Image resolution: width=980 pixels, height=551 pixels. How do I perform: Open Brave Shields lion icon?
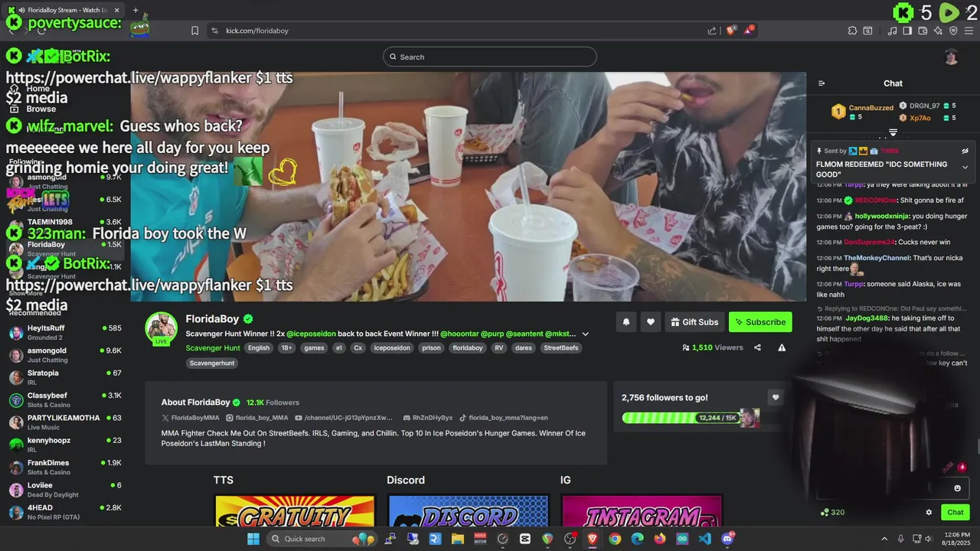(731, 31)
